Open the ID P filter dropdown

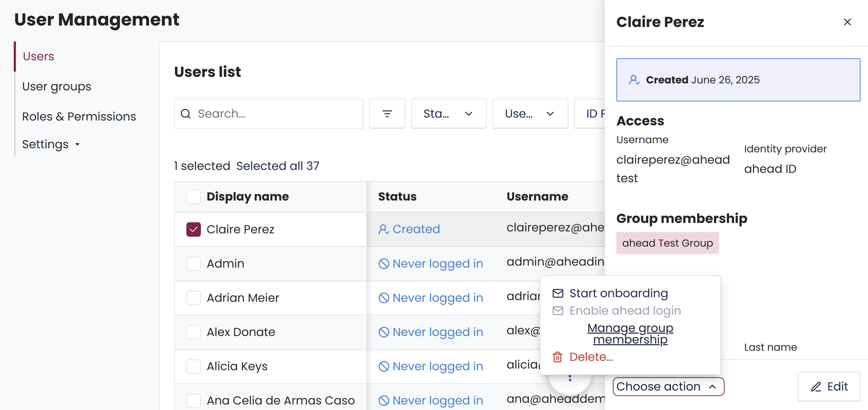[590, 114]
